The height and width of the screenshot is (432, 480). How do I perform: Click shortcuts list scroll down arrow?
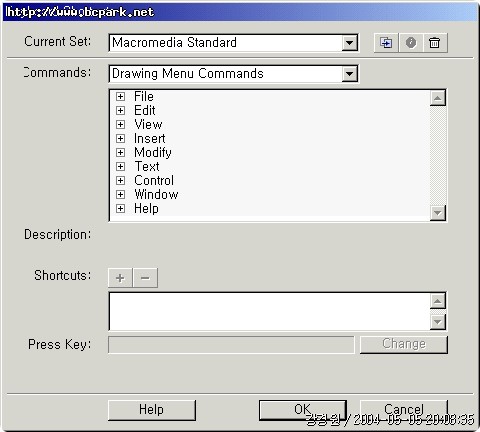tap(438, 322)
